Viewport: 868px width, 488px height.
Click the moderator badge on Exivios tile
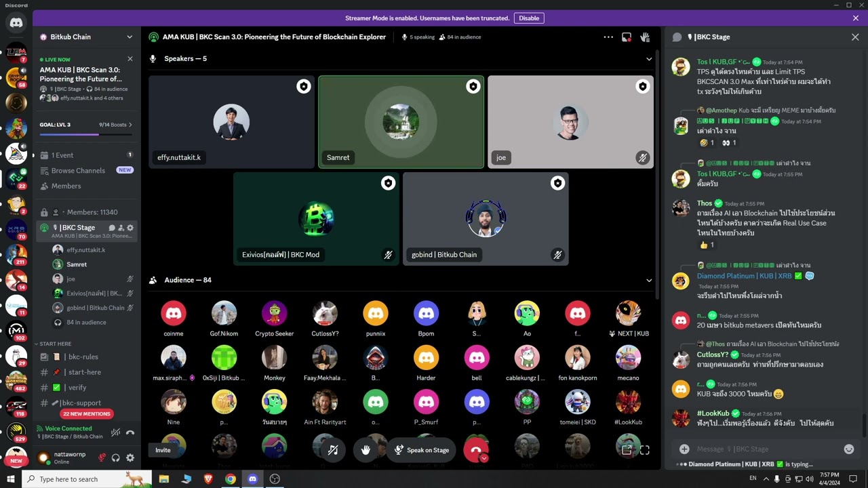pyautogui.click(x=388, y=183)
